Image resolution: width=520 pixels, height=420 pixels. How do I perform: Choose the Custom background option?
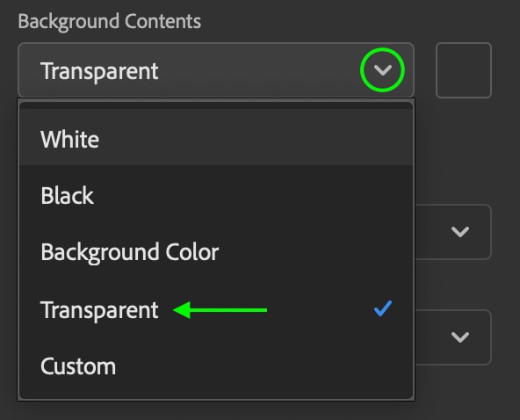click(216, 366)
